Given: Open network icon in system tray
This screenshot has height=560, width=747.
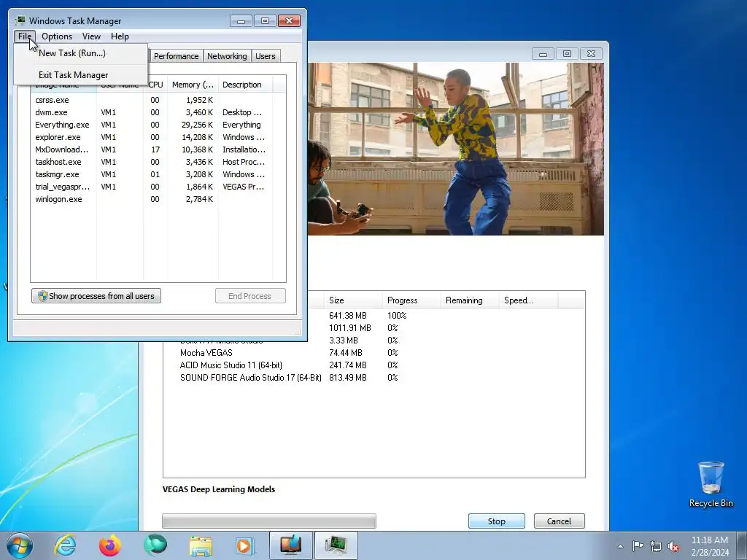Looking at the screenshot, I should pos(656,546).
